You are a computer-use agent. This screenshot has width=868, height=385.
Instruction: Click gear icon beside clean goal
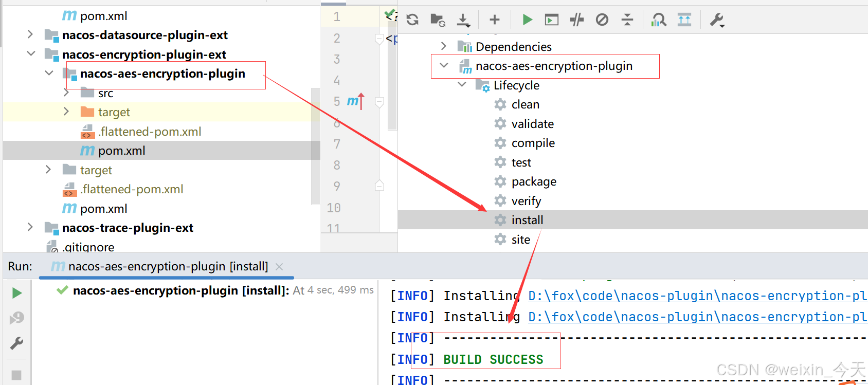500,104
